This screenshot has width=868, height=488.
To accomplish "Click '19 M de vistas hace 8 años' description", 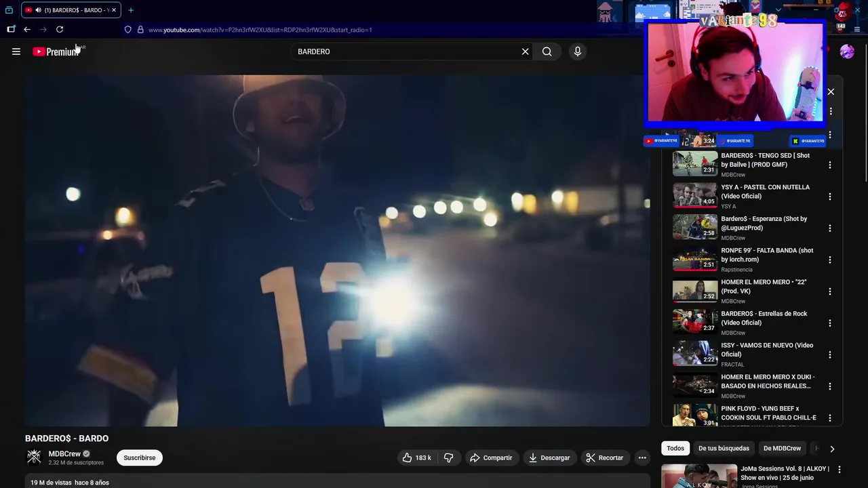I will pyautogui.click(x=69, y=483).
